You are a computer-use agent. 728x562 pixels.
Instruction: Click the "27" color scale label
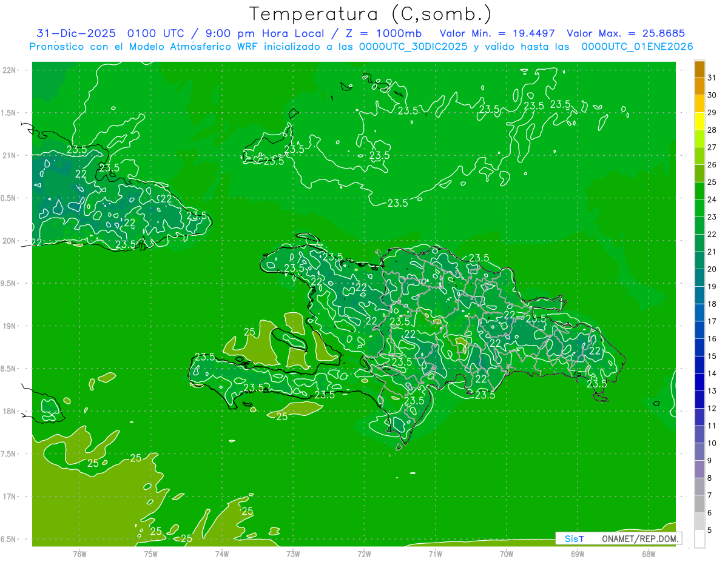coord(712,147)
